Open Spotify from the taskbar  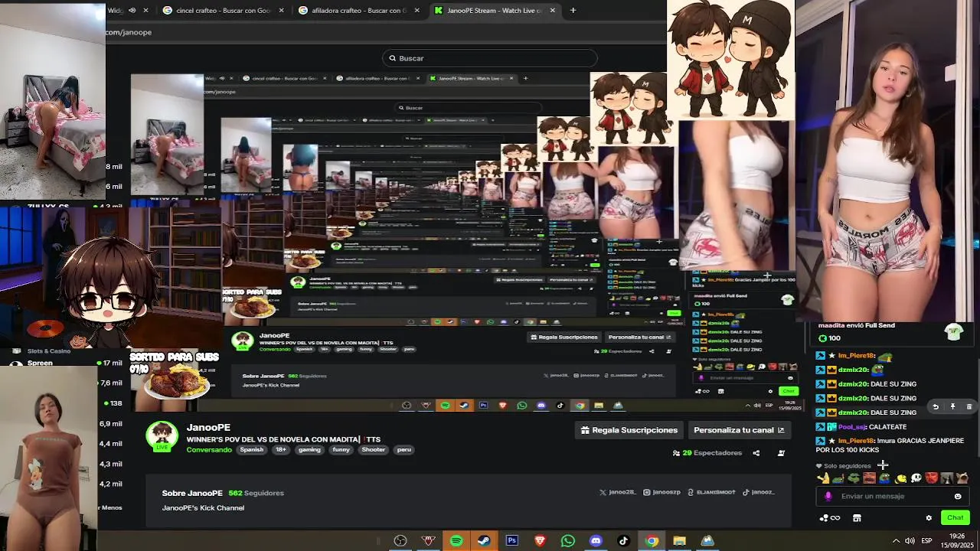point(456,541)
